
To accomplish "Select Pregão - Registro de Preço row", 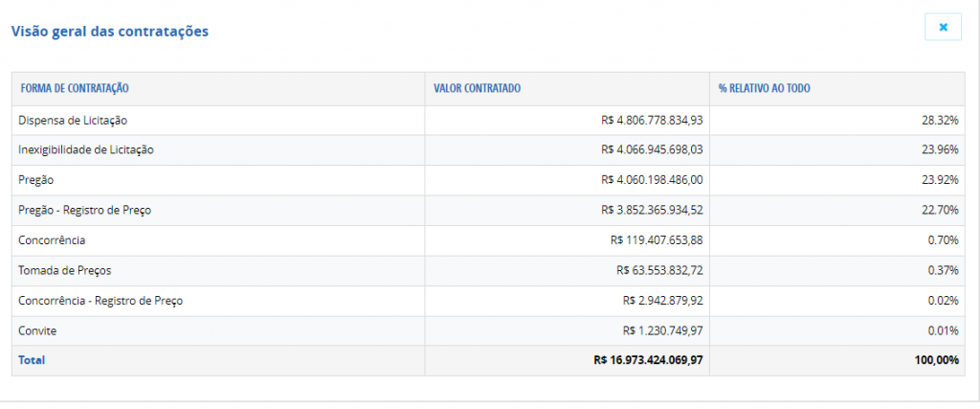I will [x=84, y=210].
